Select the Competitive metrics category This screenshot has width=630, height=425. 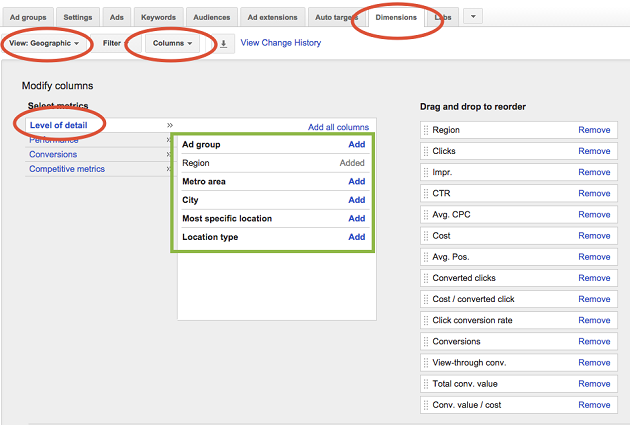(x=67, y=169)
